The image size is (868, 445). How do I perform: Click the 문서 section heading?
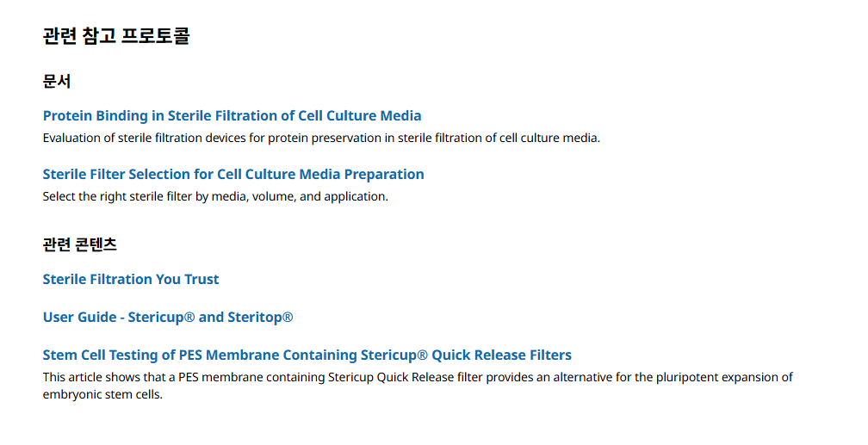point(57,82)
